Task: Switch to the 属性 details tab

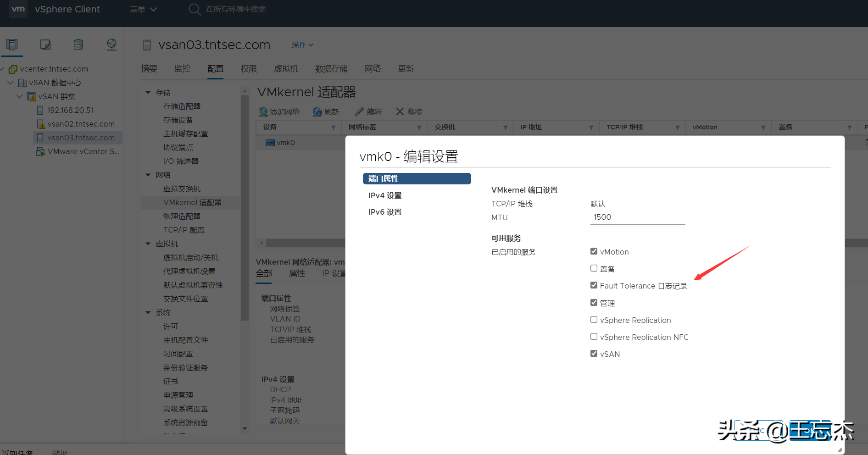Action: tap(297, 273)
